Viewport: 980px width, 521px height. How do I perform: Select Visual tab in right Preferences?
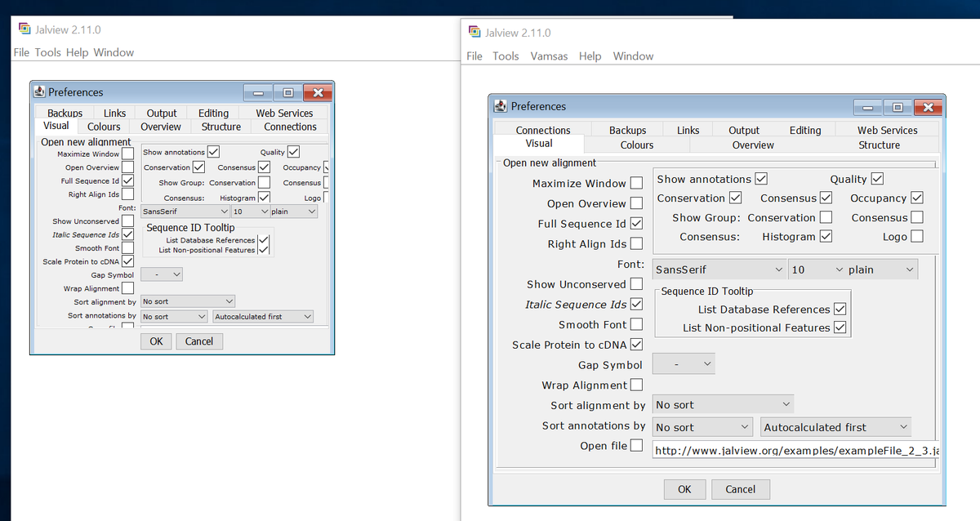tap(538, 144)
